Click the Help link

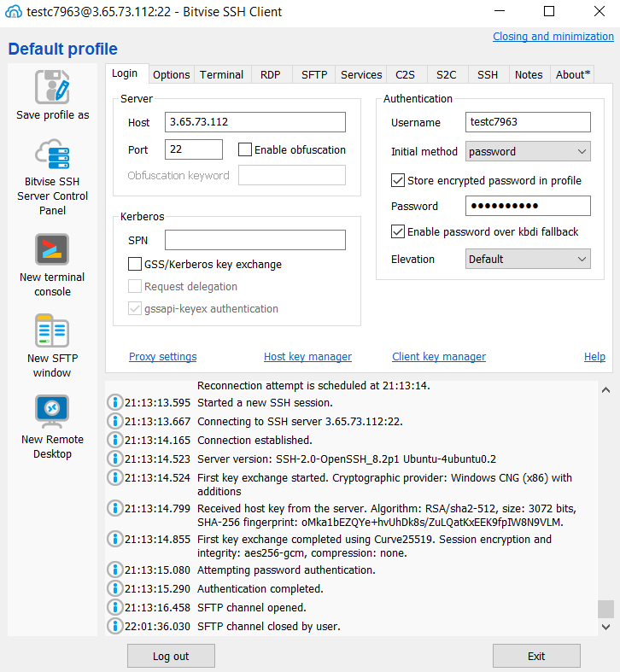pos(594,357)
